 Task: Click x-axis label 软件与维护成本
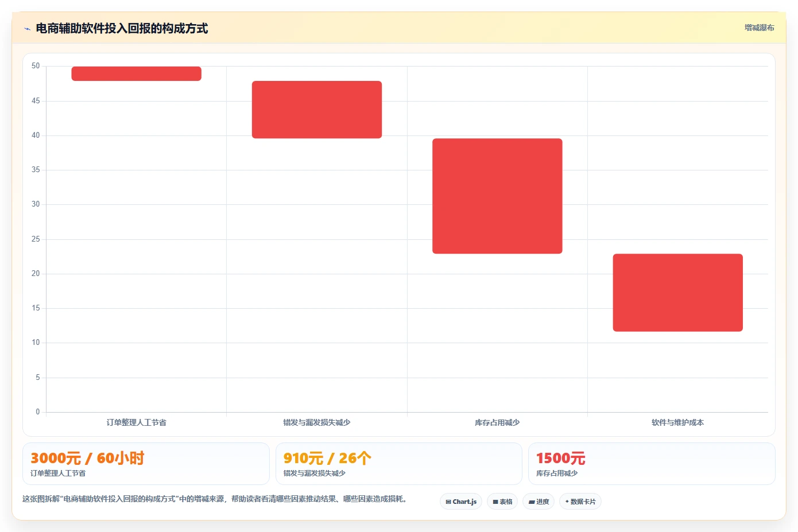[x=678, y=422]
